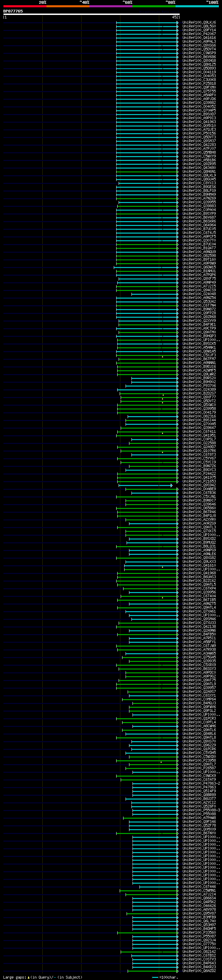Select UniRef100_P24422 label

[x=199, y=473]
